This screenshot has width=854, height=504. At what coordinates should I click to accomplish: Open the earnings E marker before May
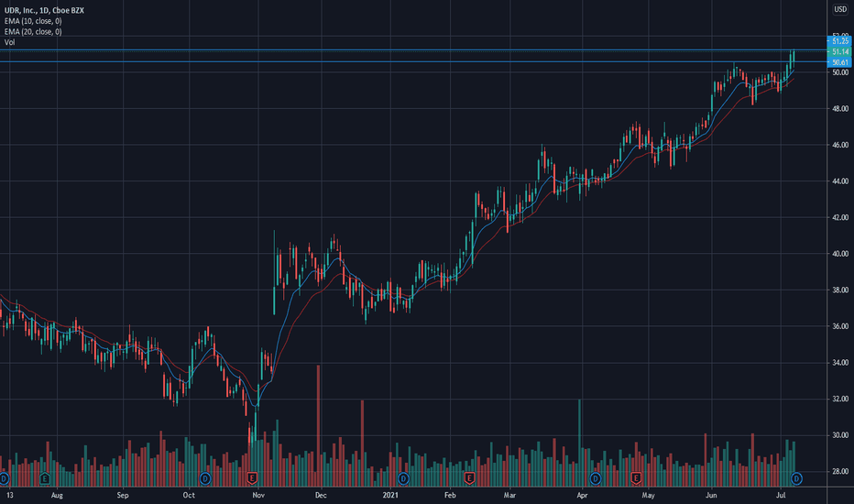pyautogui.click(x=636, y=479)
